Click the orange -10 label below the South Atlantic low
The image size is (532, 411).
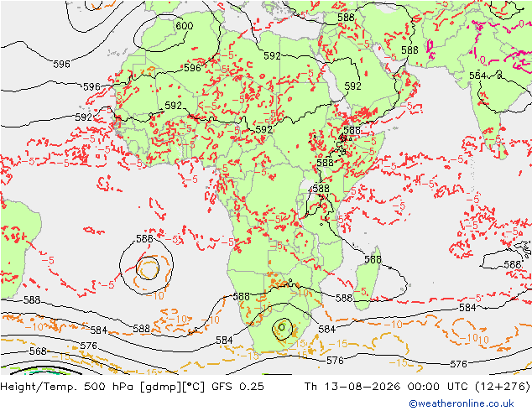156,296
